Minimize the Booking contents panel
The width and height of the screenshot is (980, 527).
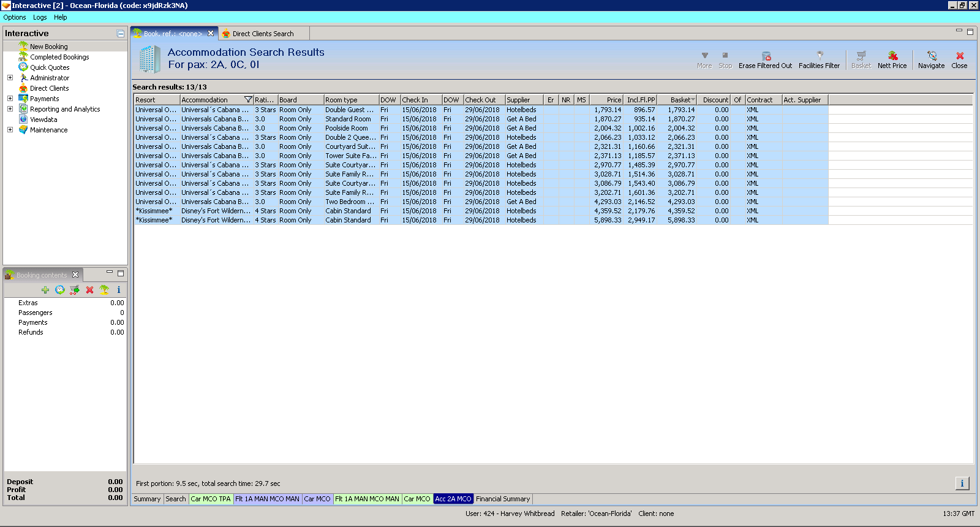[110, 272]
